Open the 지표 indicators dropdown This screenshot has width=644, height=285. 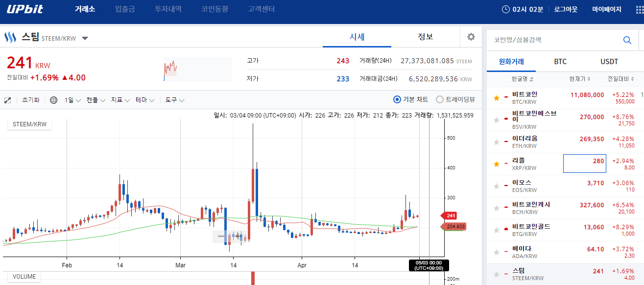(x=120, y=100)
